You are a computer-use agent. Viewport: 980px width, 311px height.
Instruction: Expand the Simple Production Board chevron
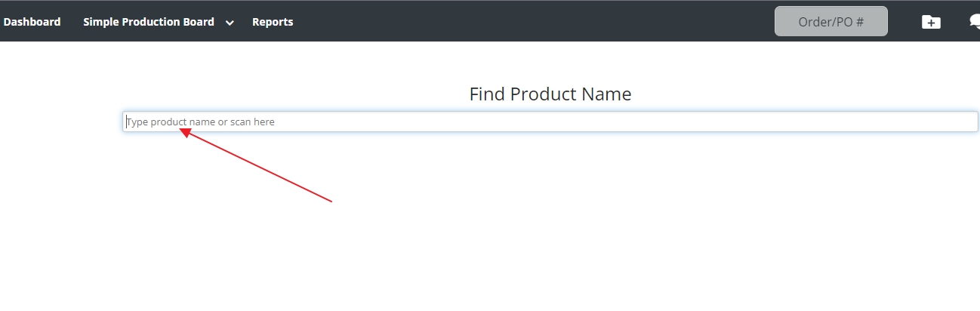point(230,23)
